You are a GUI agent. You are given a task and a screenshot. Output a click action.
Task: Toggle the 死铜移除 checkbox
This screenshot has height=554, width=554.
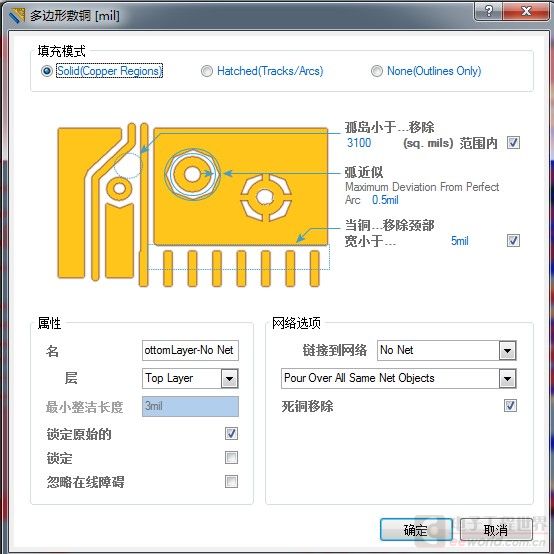[510, 406]
